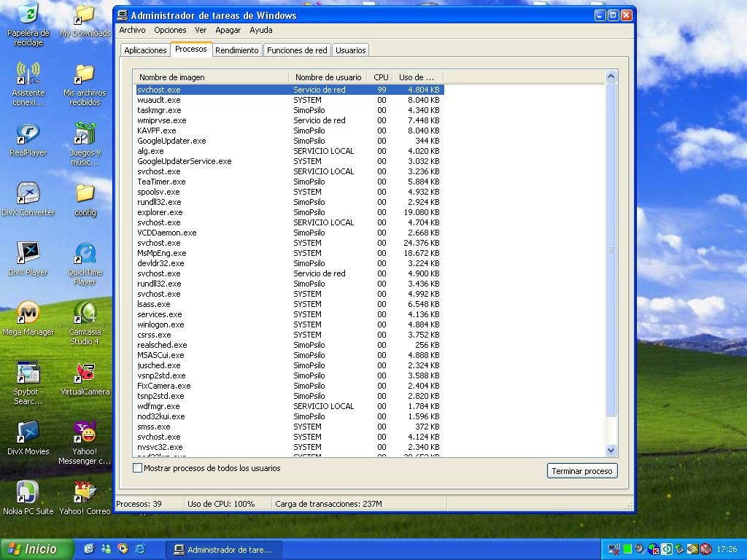Click the Terminar proceso button

tap(581, 471)
